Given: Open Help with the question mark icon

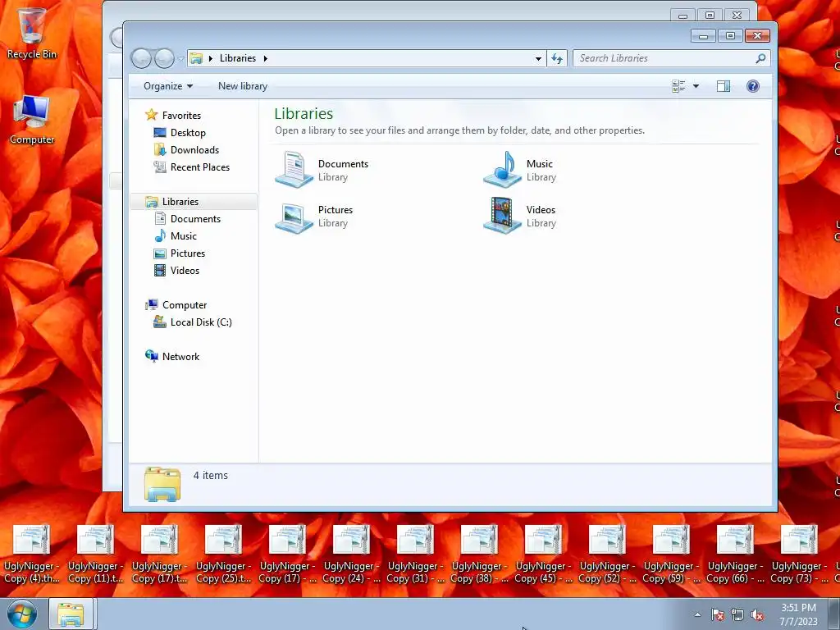Looking at the screenshot, I should click(x=753, y=86).
